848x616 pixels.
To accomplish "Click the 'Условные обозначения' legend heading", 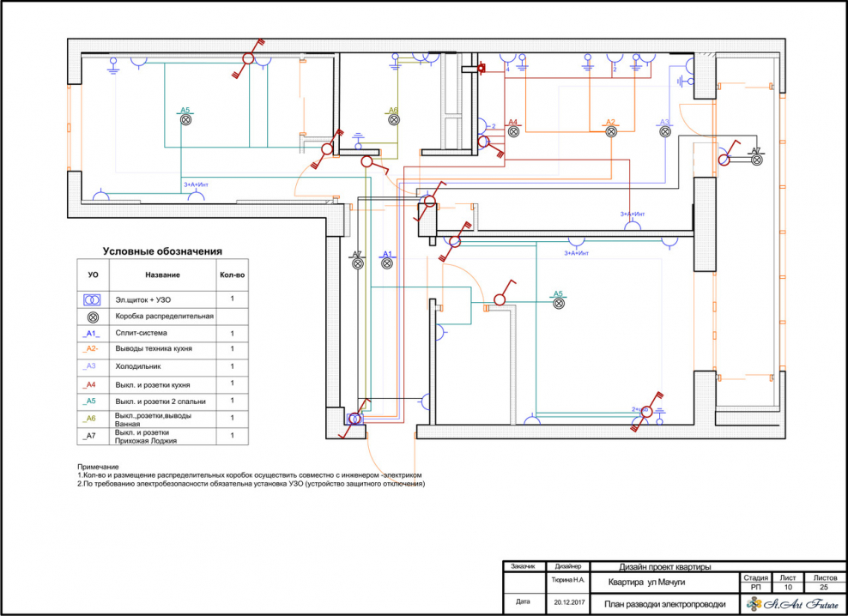I will (162, 251).
